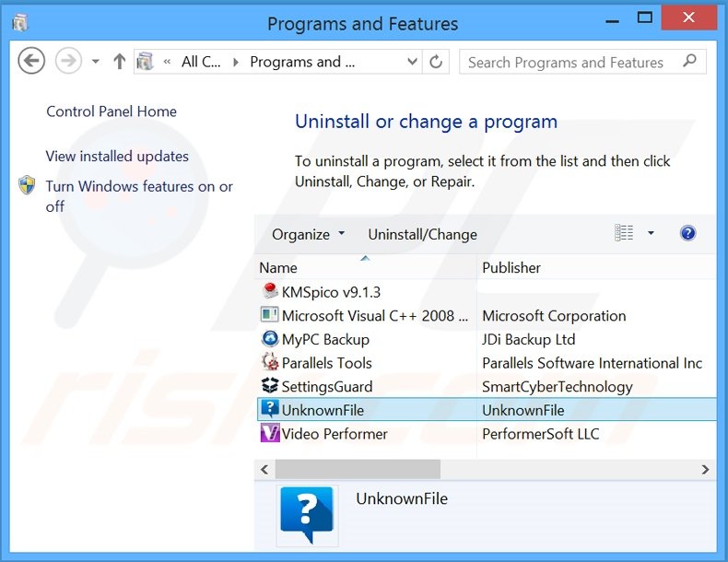Click SmartCyberTechnology publisher cell
This screenshot has height=562, width=728.
click(x=558, y=387)
